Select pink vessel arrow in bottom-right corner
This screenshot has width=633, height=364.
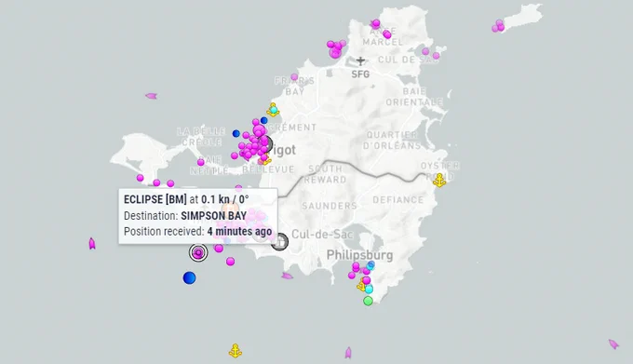pos(613,344)
